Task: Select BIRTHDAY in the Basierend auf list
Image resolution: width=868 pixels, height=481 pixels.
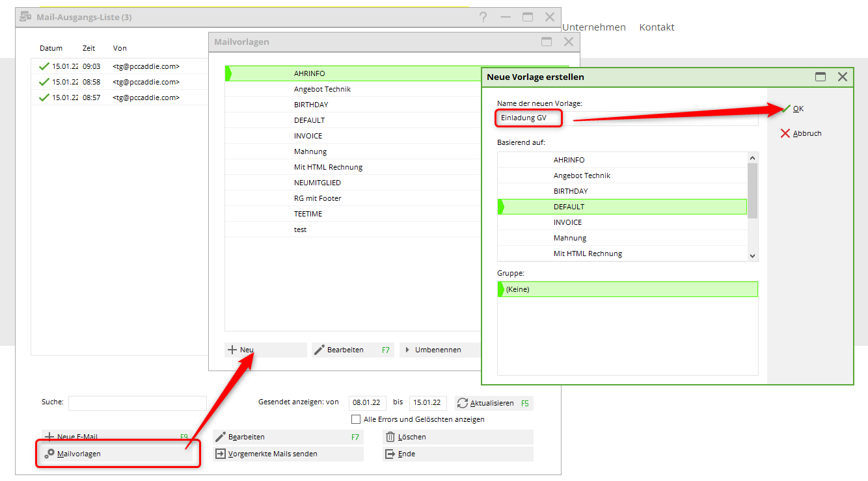Action: 623,191
